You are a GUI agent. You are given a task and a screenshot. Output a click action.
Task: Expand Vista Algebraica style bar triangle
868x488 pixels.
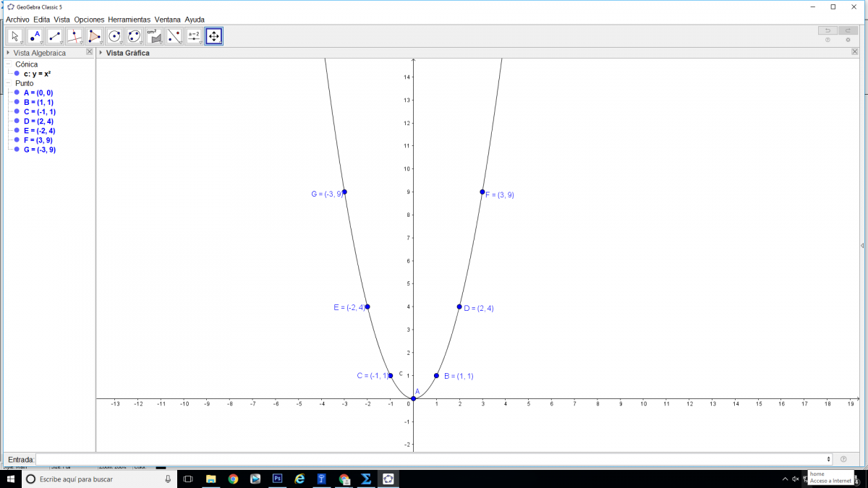8,53
